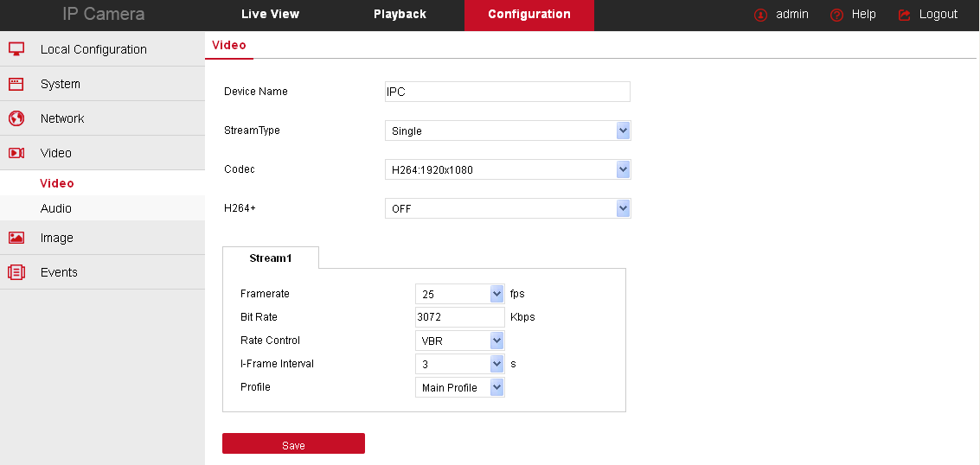Viewport: 980px width, 465px height.
Task: Click the fps unit text
Action: (517, 293)
